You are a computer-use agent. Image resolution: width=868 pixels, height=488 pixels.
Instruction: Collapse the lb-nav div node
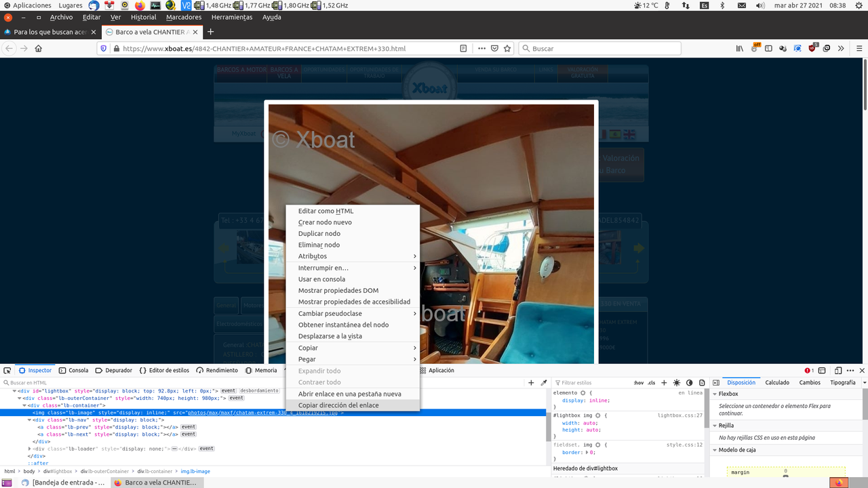(30, 420)
